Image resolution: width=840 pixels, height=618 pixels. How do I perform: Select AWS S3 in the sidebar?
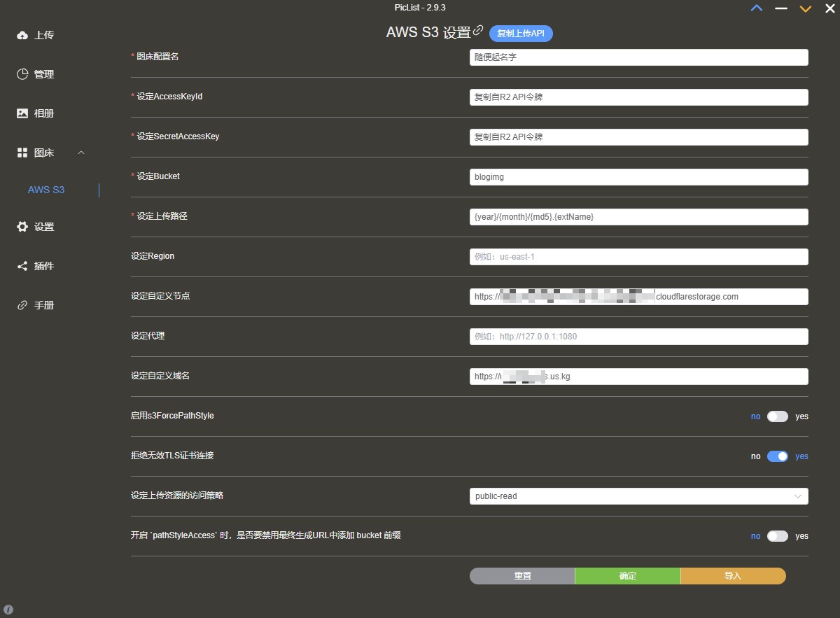[46, 190]
